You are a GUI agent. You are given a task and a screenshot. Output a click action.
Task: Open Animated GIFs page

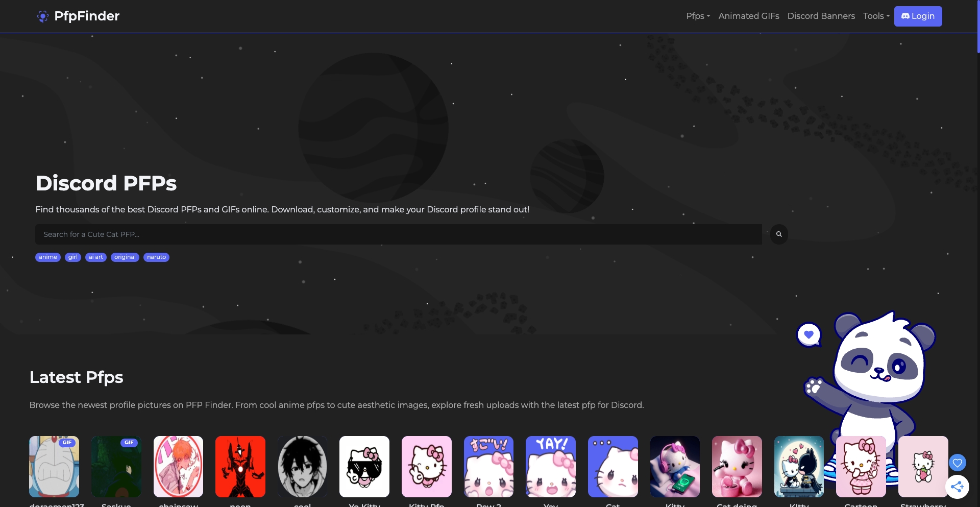click(x=748, y=16)
